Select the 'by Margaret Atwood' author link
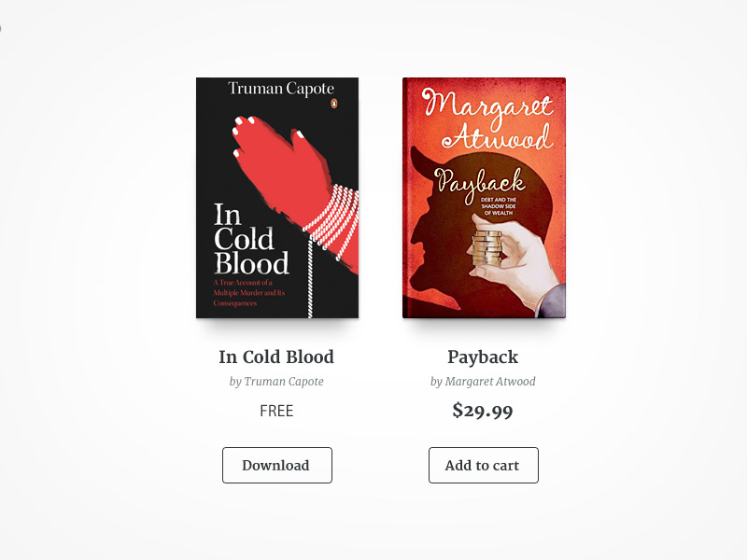This screenshot has width=747, height=560. (x=483, y=382)
